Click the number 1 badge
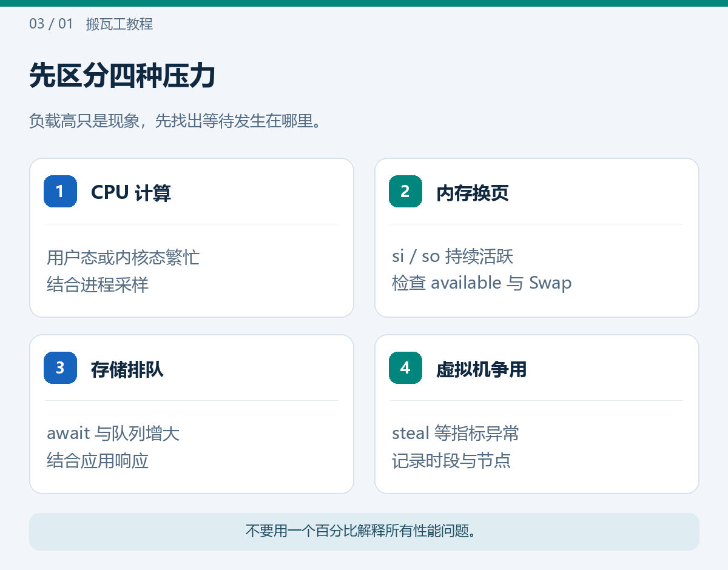This screenshot has width=728, height=570. click(x=60, y=192)
